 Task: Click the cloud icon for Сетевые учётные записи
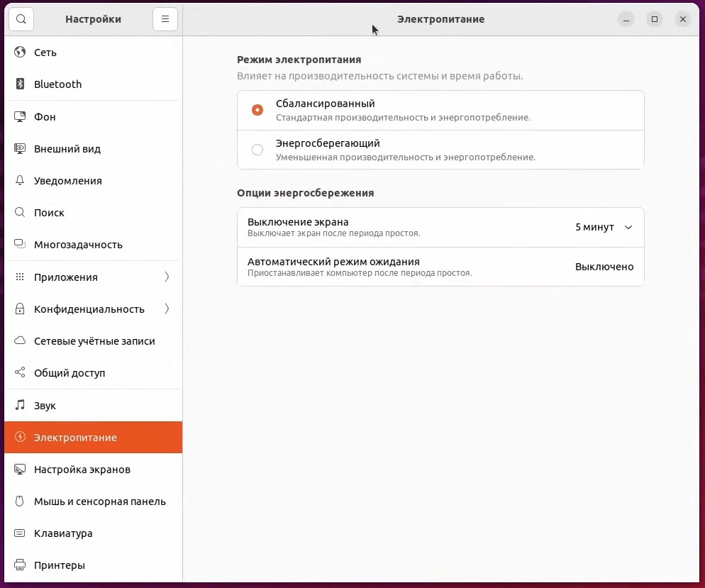tap(20, 340)
